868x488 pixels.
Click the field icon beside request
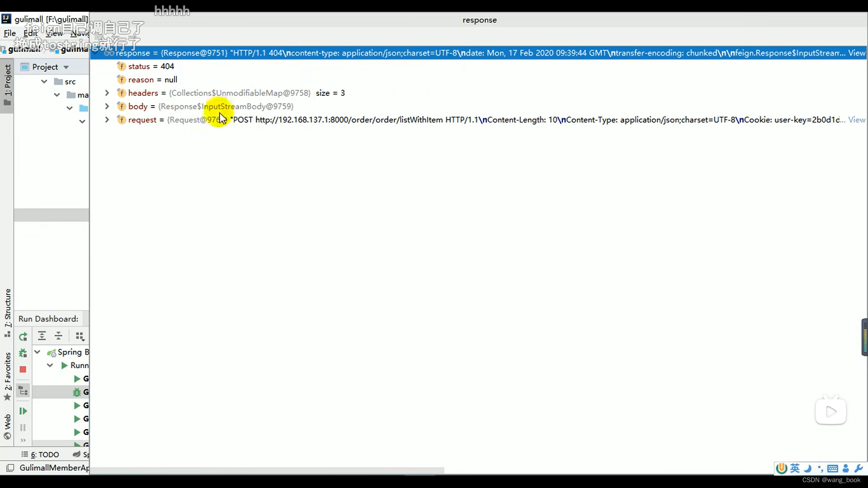pyautogui.click(x=121, y=120)
